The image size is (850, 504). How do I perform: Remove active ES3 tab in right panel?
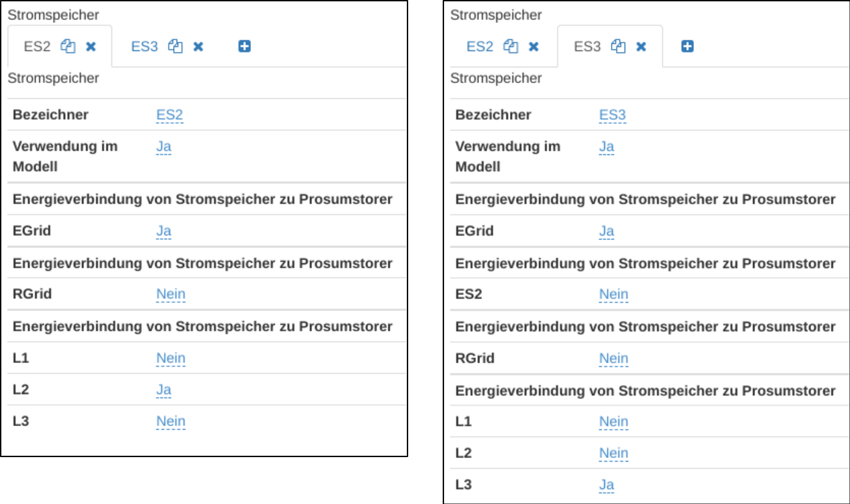641,46
